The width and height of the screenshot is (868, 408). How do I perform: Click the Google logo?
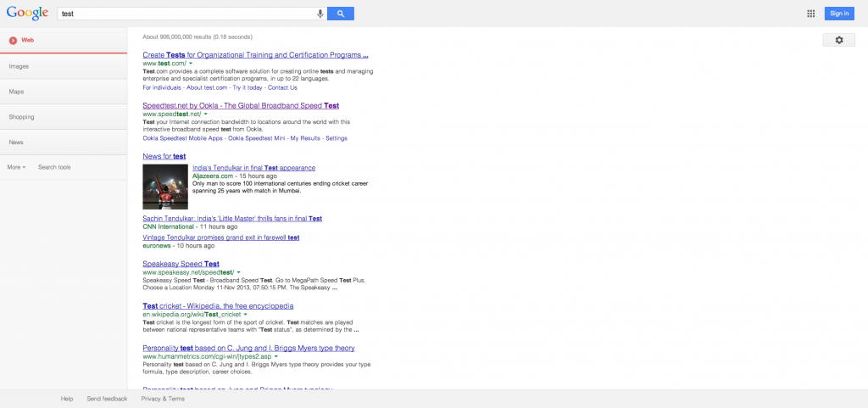(28, 14)
